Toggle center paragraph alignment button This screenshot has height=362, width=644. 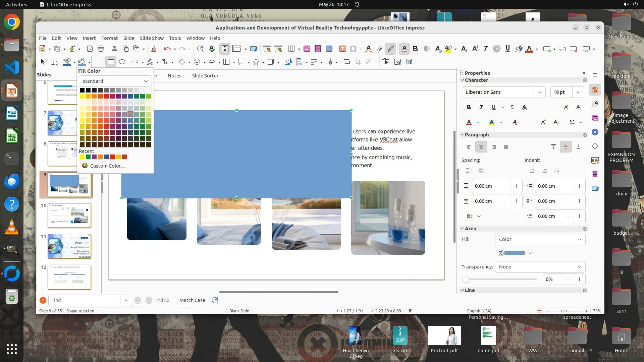[481, 147]
